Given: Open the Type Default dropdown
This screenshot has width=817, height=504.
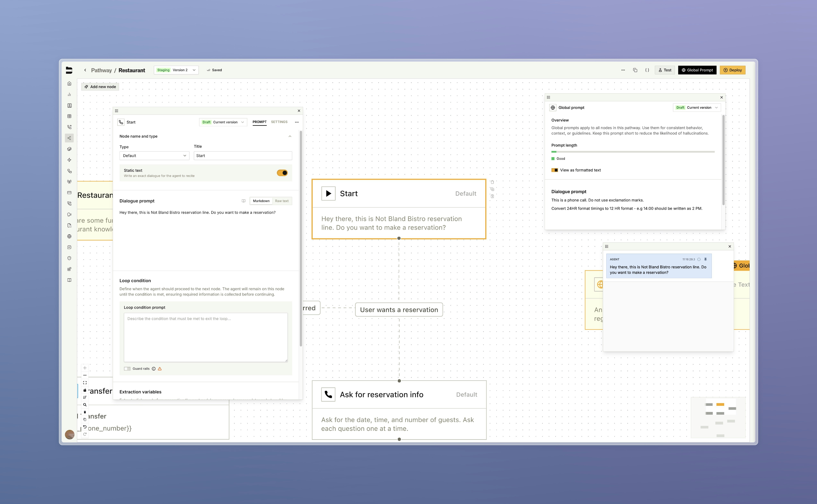Looking at the screenshot, I should (x=154, y=156).
